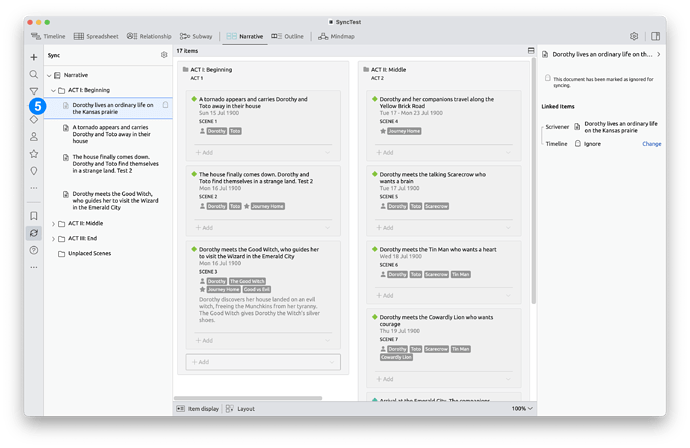Open the Sync panel icon in sidebar

point(34,233)
